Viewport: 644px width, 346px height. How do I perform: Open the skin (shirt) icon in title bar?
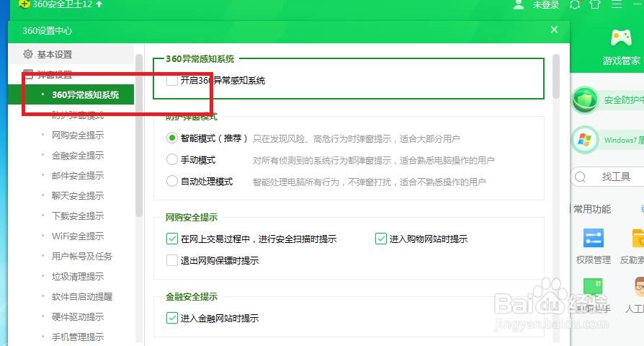pyautogui.click(x=595, y=4)
